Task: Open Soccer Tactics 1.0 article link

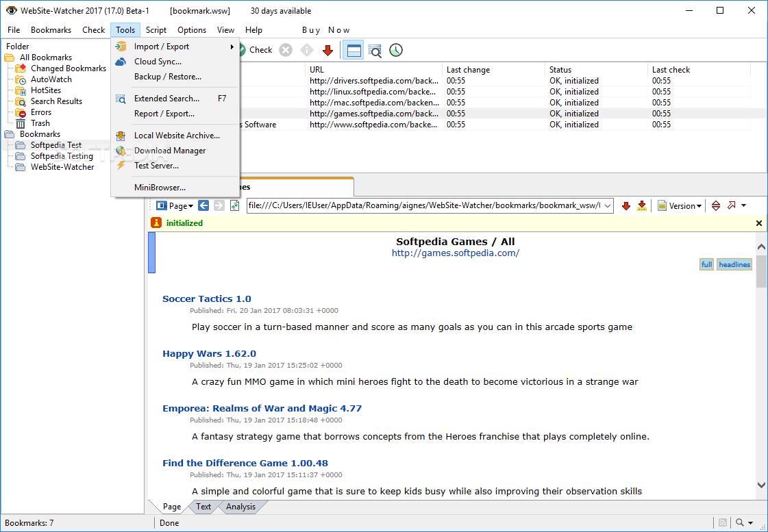Action: [207, 299]
